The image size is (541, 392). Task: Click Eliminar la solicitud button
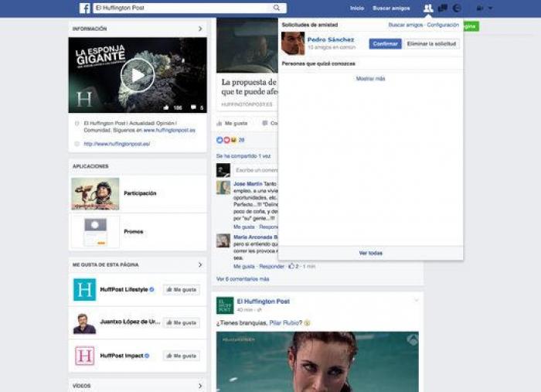pyautogui.click(x=432, y=44)
